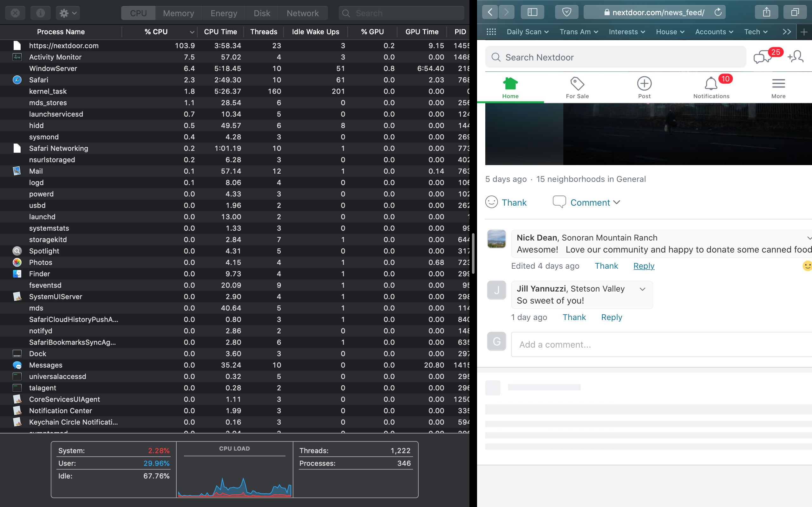Open Nextdoor messages chat bubbles icon
Image resolution: width=812 pixels, height=507 pixels.
pos(762,57)
